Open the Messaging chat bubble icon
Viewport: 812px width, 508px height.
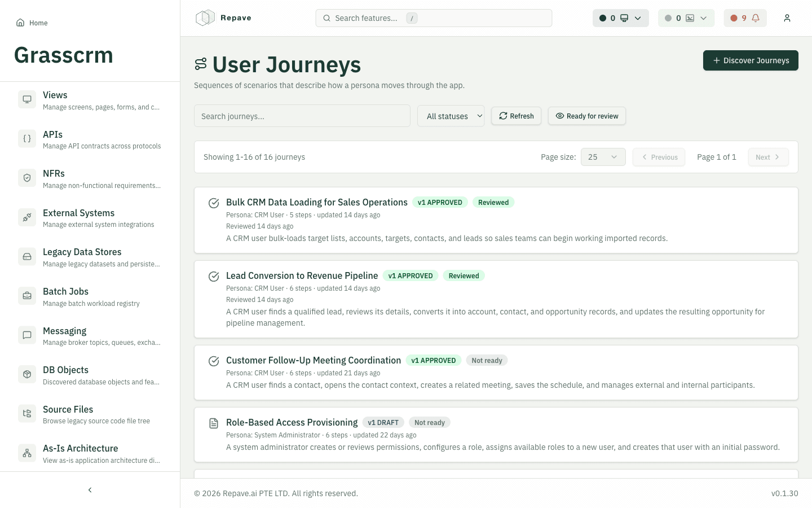[27, 335]
